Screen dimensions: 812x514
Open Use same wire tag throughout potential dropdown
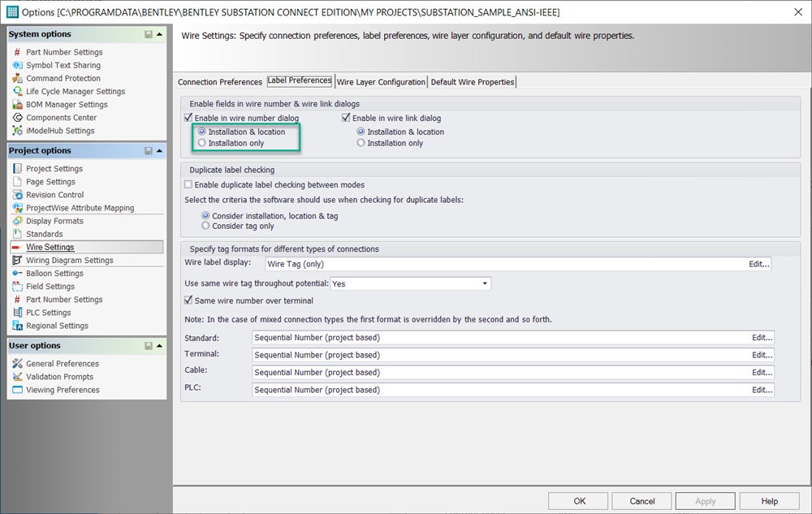click(x=485, y=283)
